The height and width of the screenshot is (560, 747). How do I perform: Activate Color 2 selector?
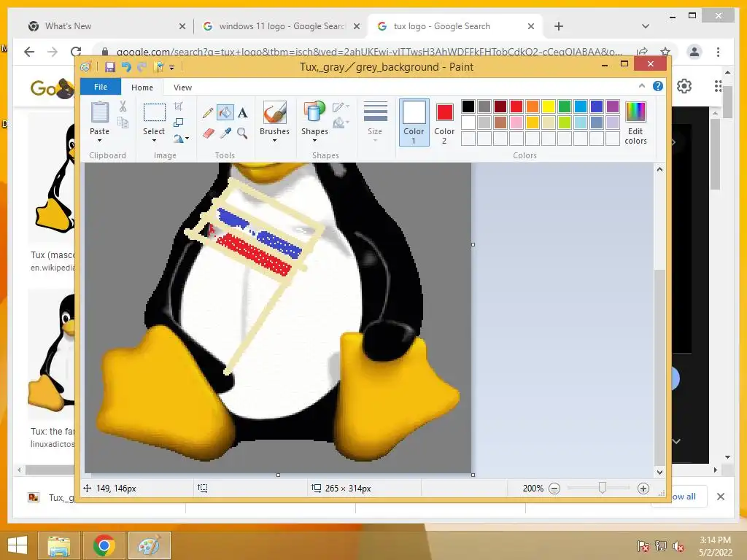[444, 122]
